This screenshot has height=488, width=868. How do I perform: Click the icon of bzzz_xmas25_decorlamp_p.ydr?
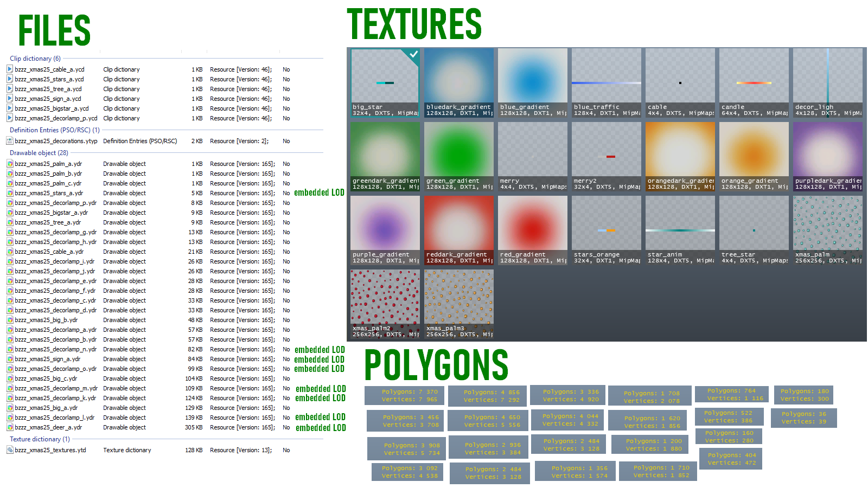[x=10, y=203]
